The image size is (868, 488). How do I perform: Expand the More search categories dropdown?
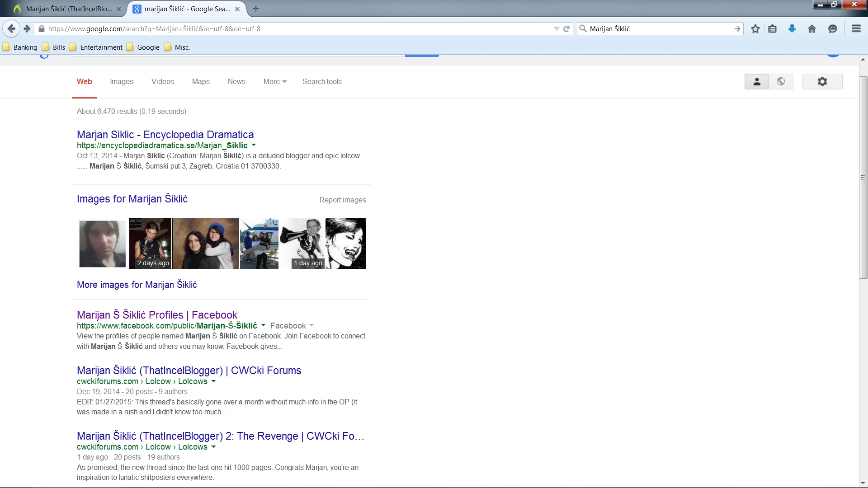click(275, 81)
